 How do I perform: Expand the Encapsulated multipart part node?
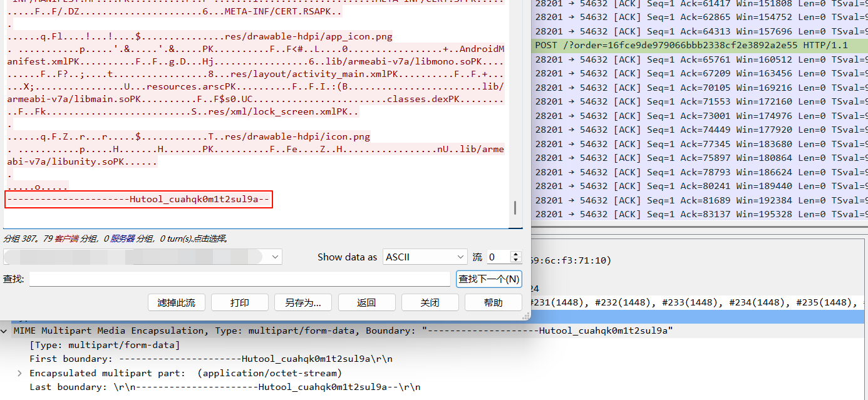click(x=20, y=373)
